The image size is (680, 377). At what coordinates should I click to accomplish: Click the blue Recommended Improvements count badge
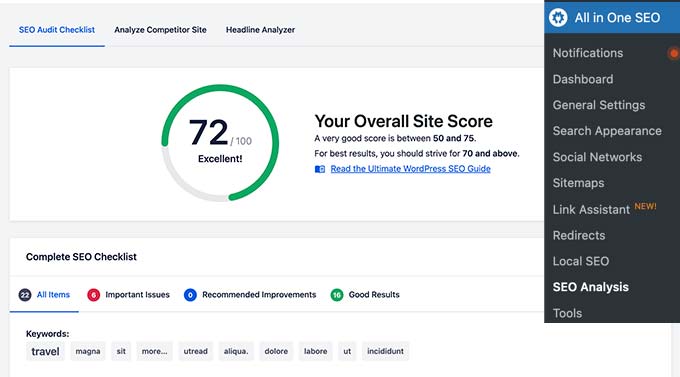coord(190,295)
